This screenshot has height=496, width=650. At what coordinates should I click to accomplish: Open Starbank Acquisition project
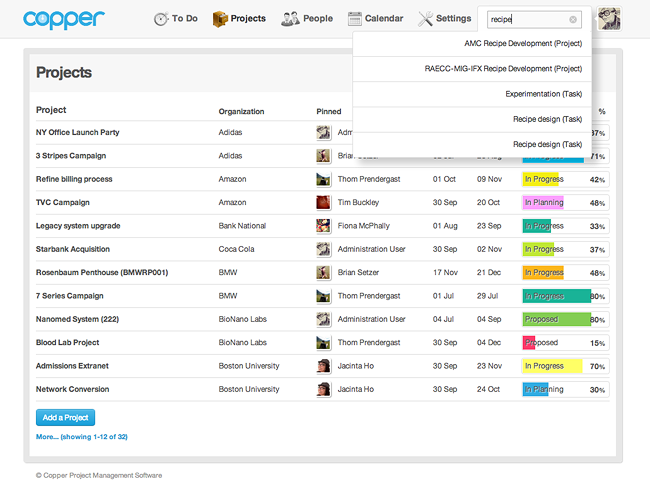point(73,249)
